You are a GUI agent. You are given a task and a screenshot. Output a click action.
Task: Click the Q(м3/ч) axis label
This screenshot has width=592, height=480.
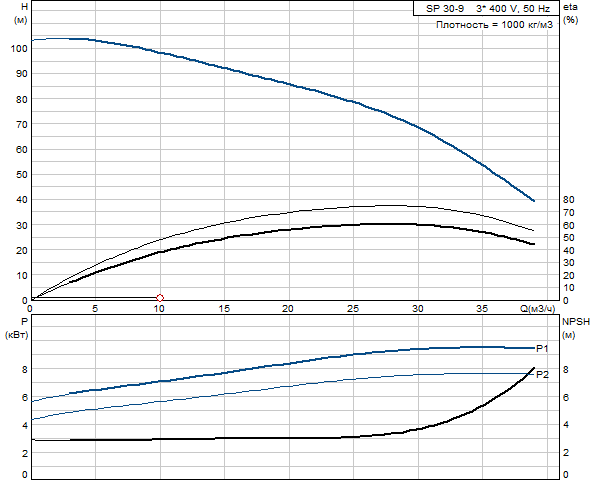click(538, 309)
